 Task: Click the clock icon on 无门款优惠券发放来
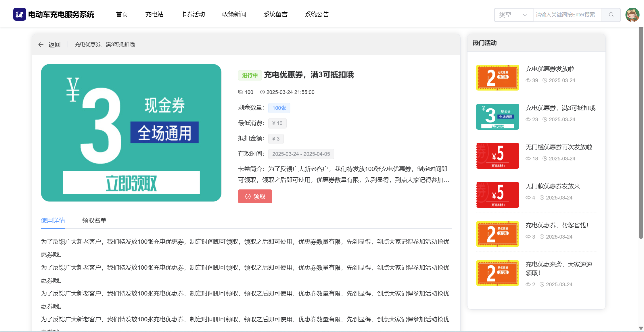point(542,198)
